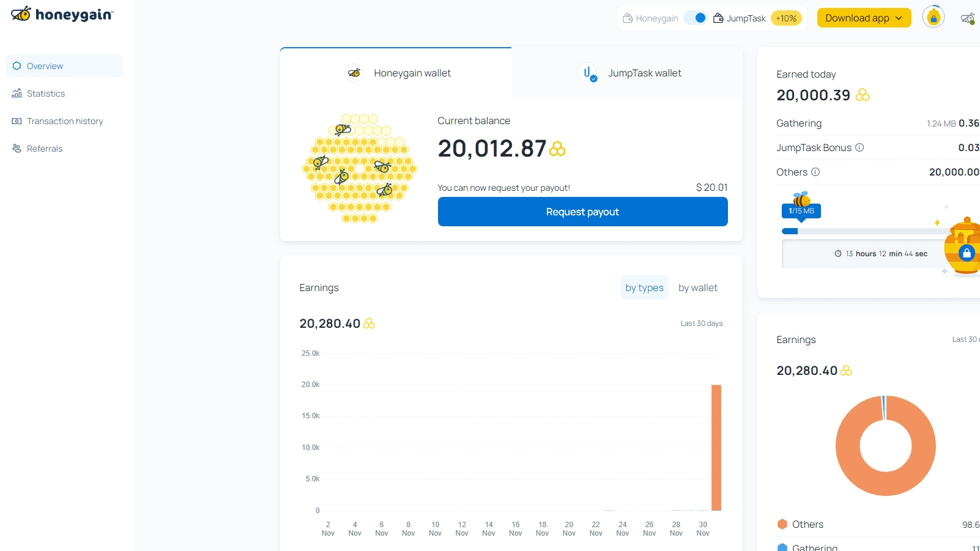Screen dimensions: 980x551
Task: Open Statistics from the sidebar
Action: pos(65,94)
